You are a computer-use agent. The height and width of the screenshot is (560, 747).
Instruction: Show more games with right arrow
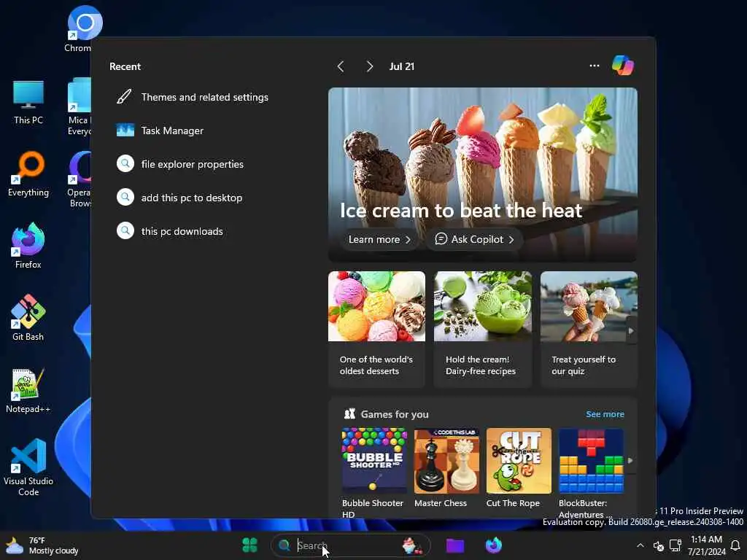[630, 461]
